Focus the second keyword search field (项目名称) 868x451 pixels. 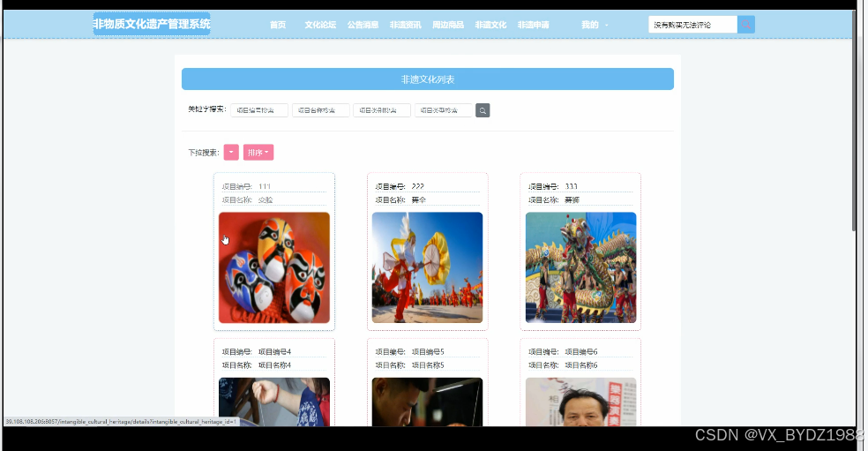pyautogui.click(x=321, y=110)
